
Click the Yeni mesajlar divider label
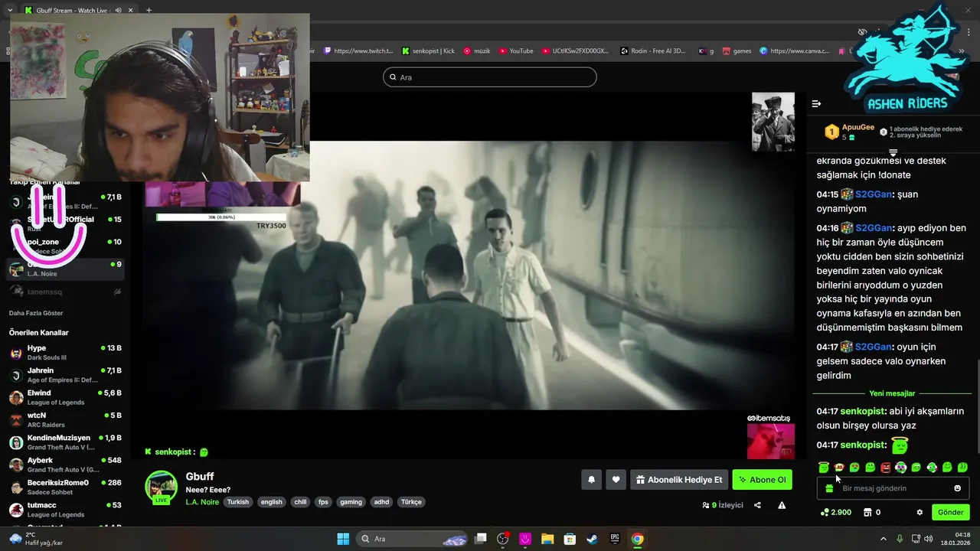[892, 393]
